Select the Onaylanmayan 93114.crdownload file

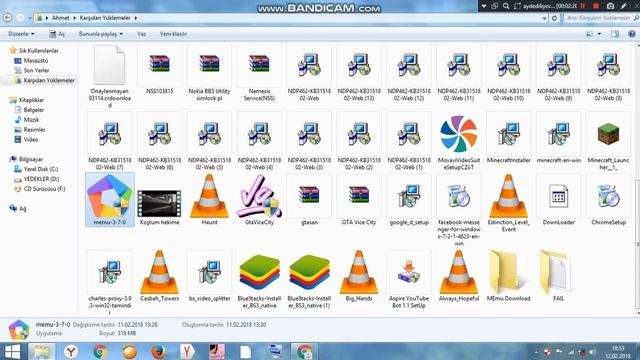[x=109, y=76]
